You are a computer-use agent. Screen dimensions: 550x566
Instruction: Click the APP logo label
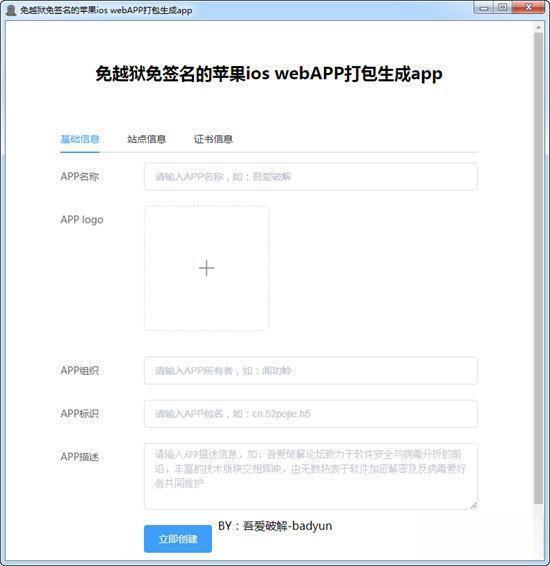pos(82,220)
